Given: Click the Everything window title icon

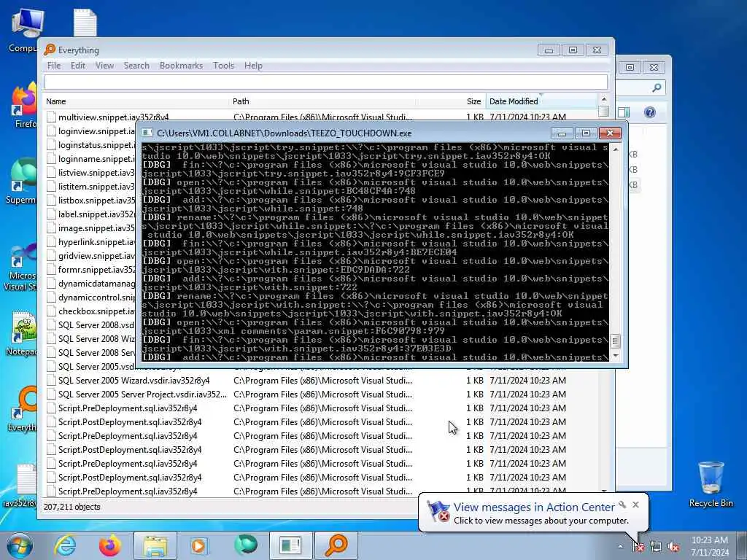Looking at the screenshot, I should [x=50, y=50].
